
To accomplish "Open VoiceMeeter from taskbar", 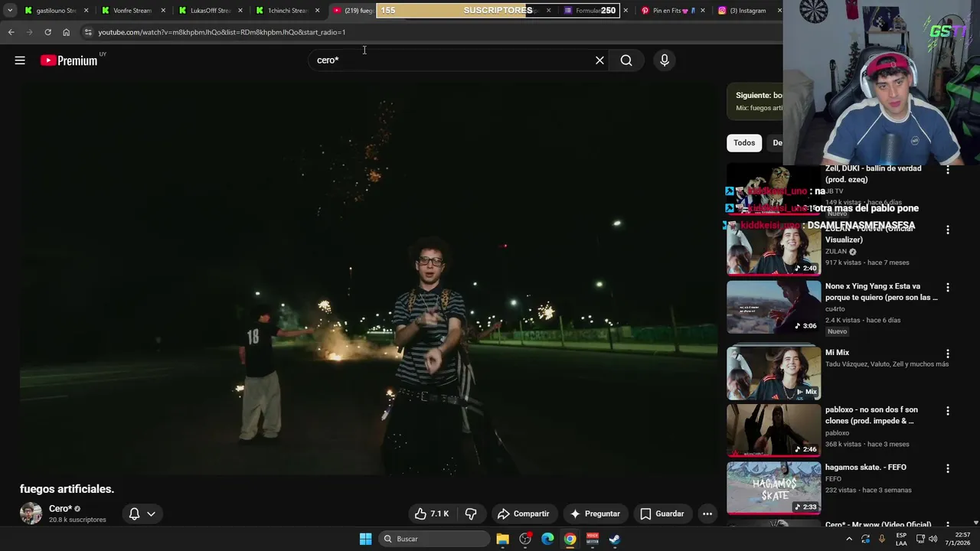I will pyautogui.click(x=593, y=539).
